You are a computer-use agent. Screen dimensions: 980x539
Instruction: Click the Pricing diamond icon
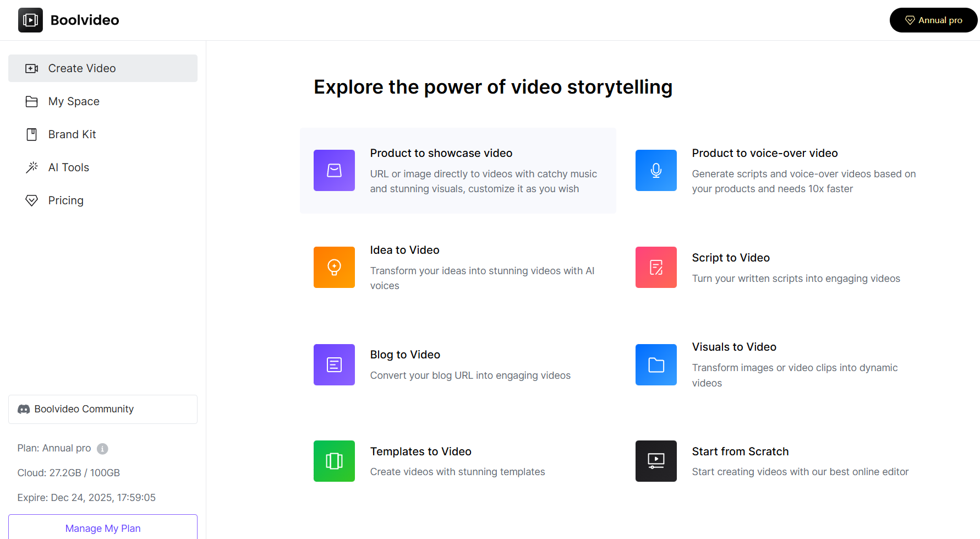32,200
